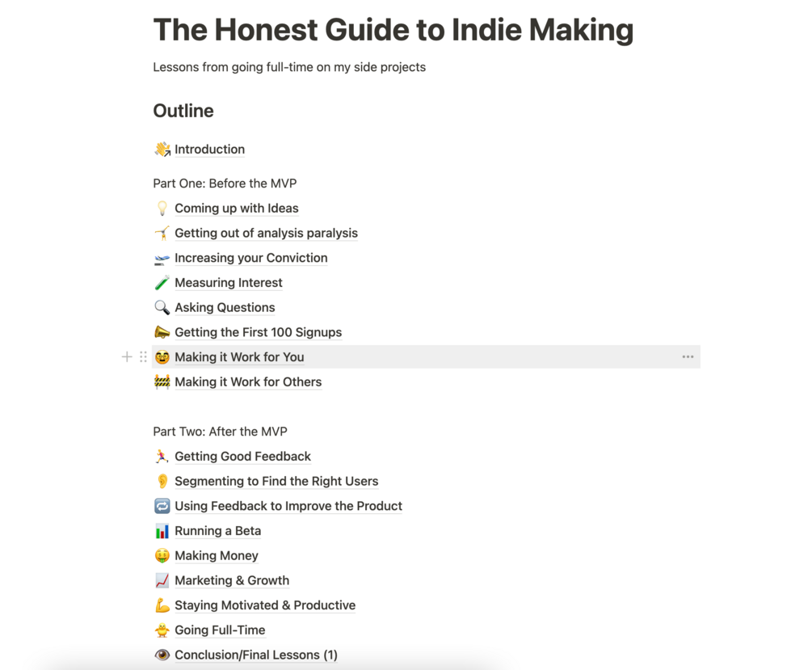The image size is (812, 670).
Task: Click the six-dot drag handle icon
Action: click(143, 357)
